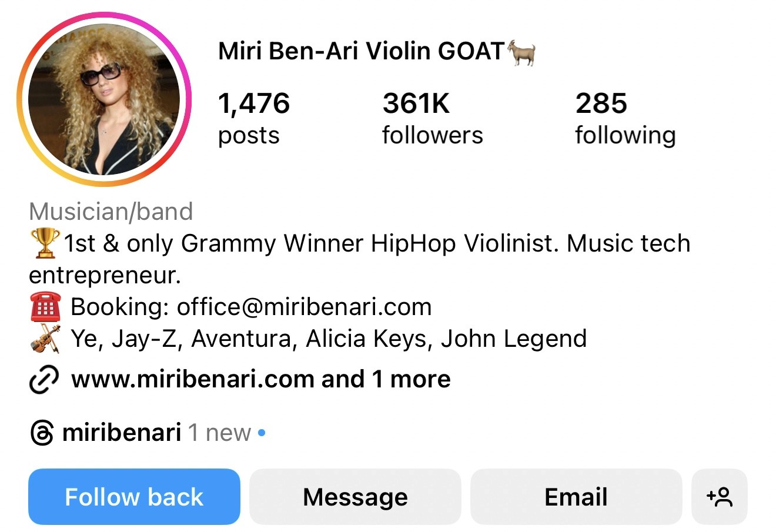Viewport: 776px width, 532px height.
Task: Tap the booking email address in bio
Action: 305,307
